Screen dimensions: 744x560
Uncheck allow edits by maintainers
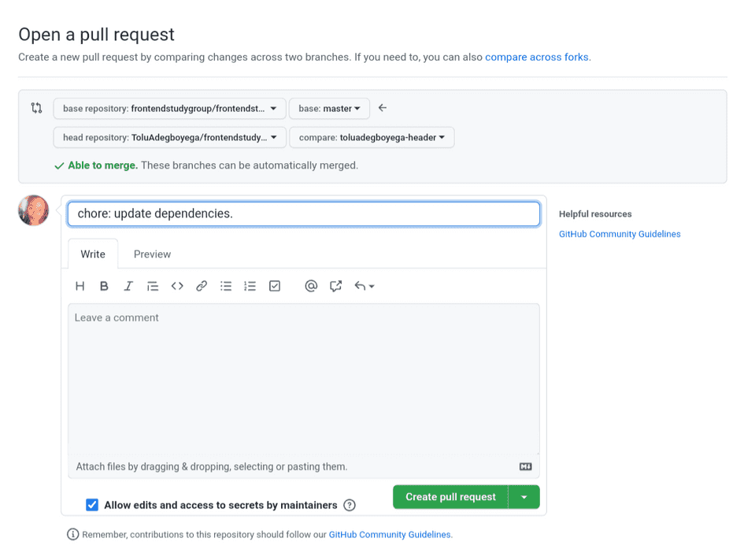coord(92,505)
